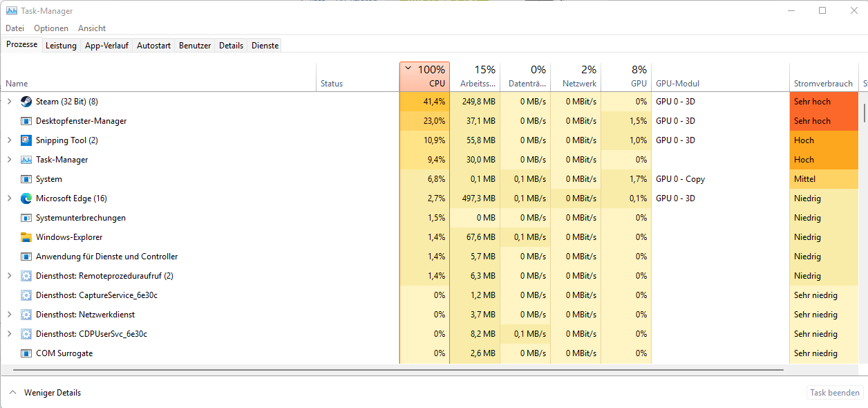
Task: Select the Windows-Explorer process name
Action: pos(69,237)
